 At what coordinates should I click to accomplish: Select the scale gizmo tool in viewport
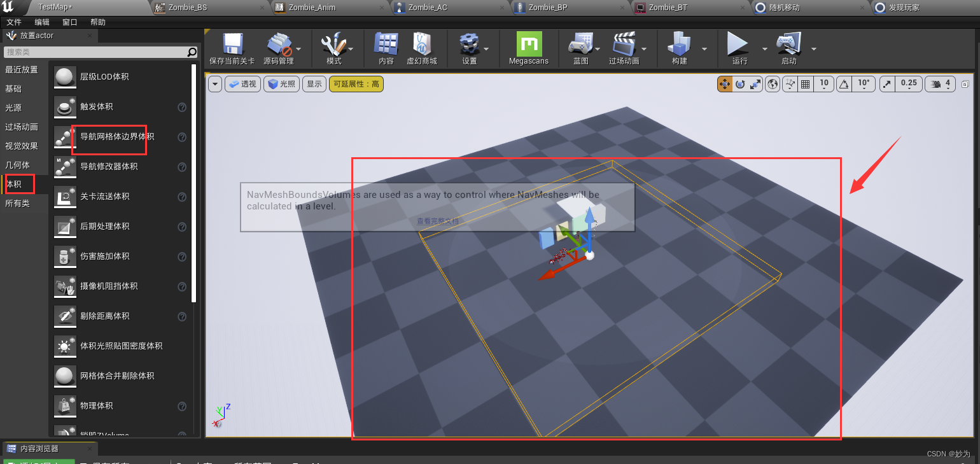755,84
